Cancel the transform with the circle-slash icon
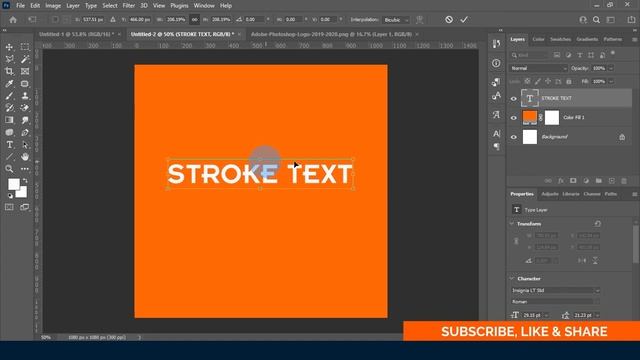Viewport: 640px width, 360px height. point(449,20)
